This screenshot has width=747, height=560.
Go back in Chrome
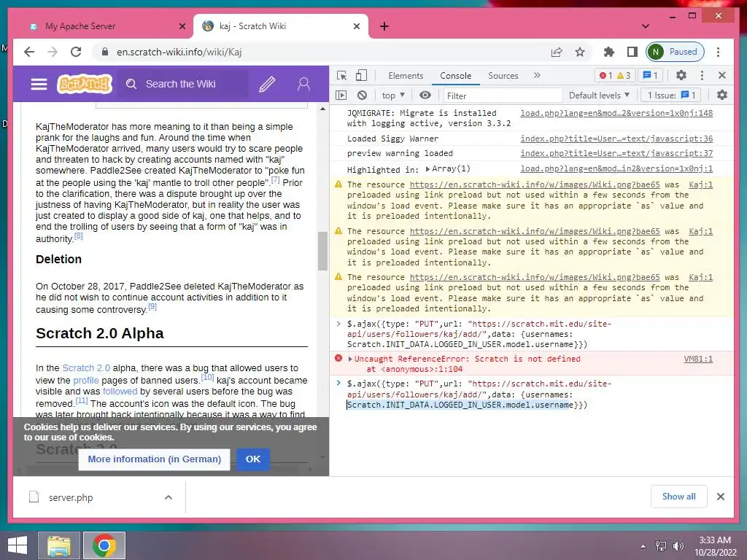[x=29, y=52]
